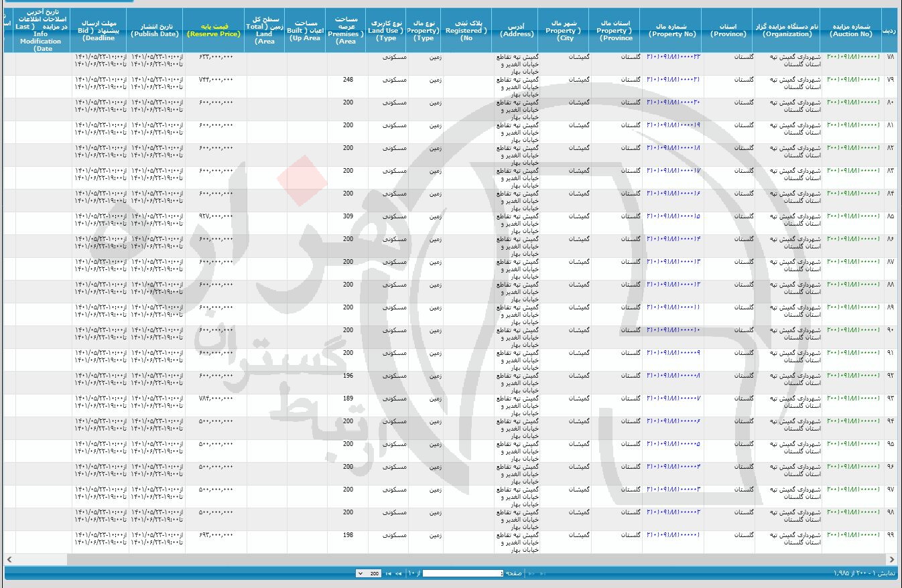Viewport: 902px width, 588px height.
Task: Select the land use type cell in row 86
Action: click(387, 246)
